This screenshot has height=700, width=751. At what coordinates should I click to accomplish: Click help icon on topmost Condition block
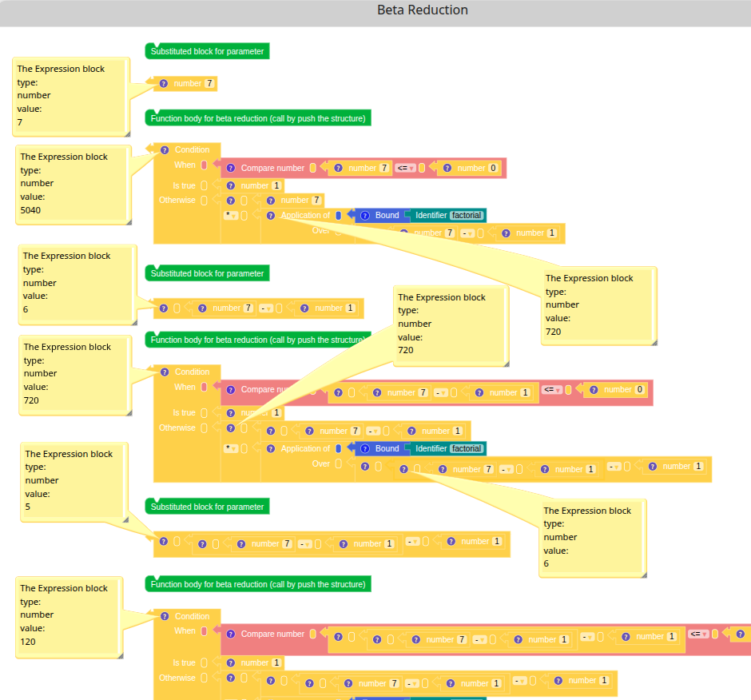click(x=165, y=149)
